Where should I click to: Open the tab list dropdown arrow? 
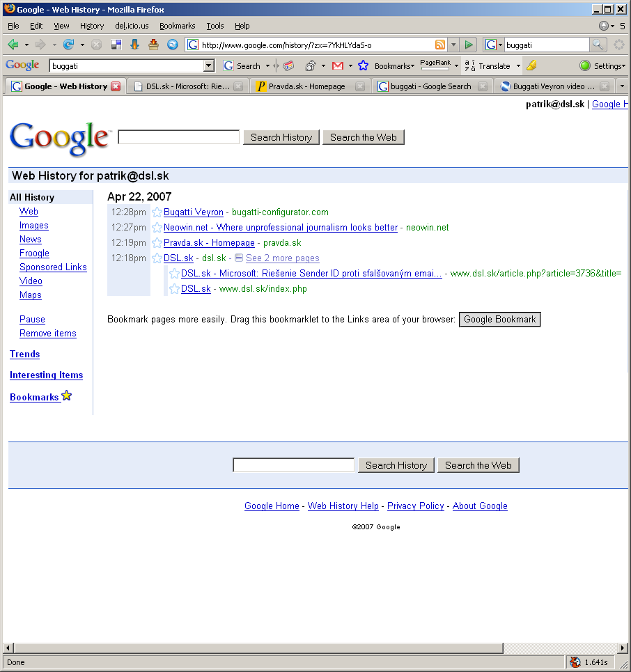point(622,86)
